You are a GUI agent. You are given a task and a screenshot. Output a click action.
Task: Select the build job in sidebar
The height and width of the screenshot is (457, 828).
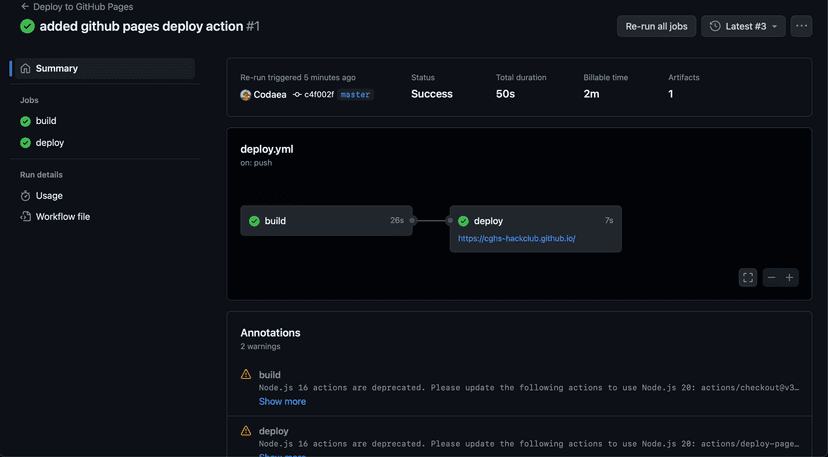[46, 121]
